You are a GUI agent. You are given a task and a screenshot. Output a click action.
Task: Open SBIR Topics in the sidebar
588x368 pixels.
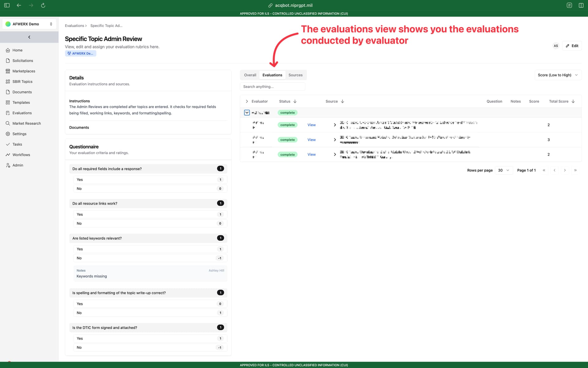pyautogui.click(x=22, y=82)
